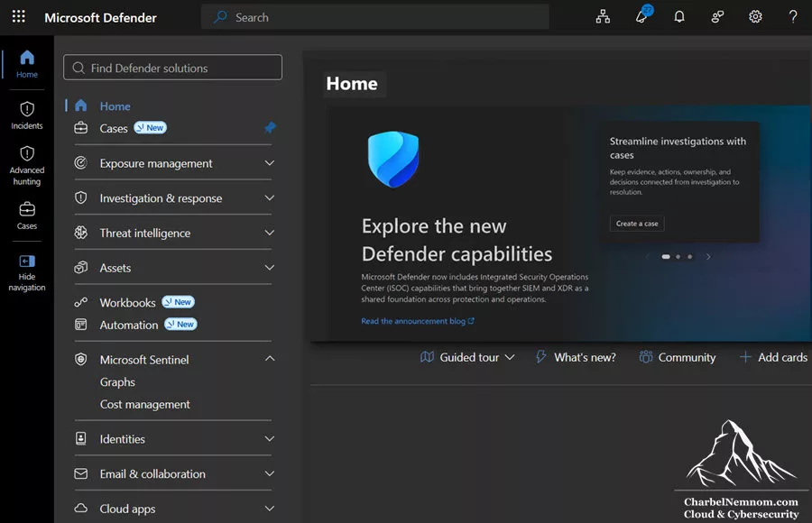Click the Workbooks chart icon

(x=81, y=302)
